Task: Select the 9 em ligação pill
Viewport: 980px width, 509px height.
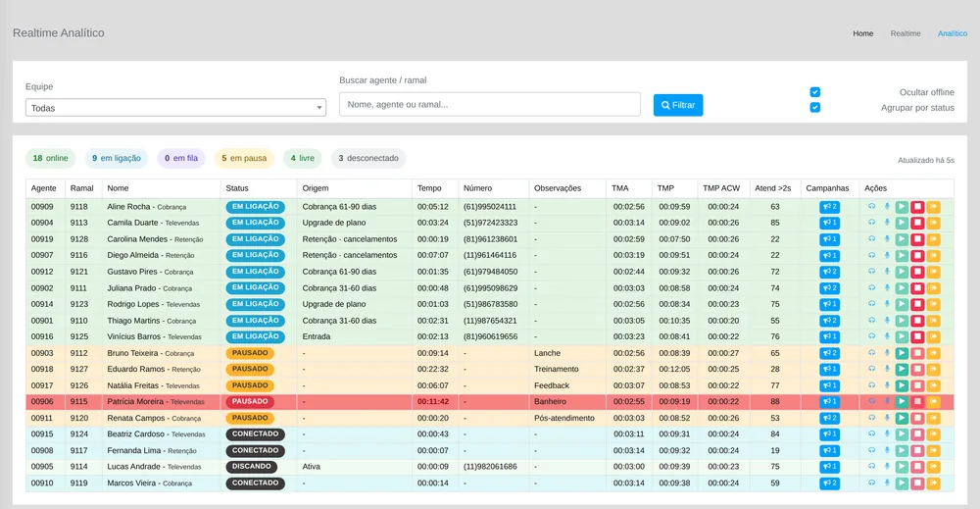Action: point(117,158)
